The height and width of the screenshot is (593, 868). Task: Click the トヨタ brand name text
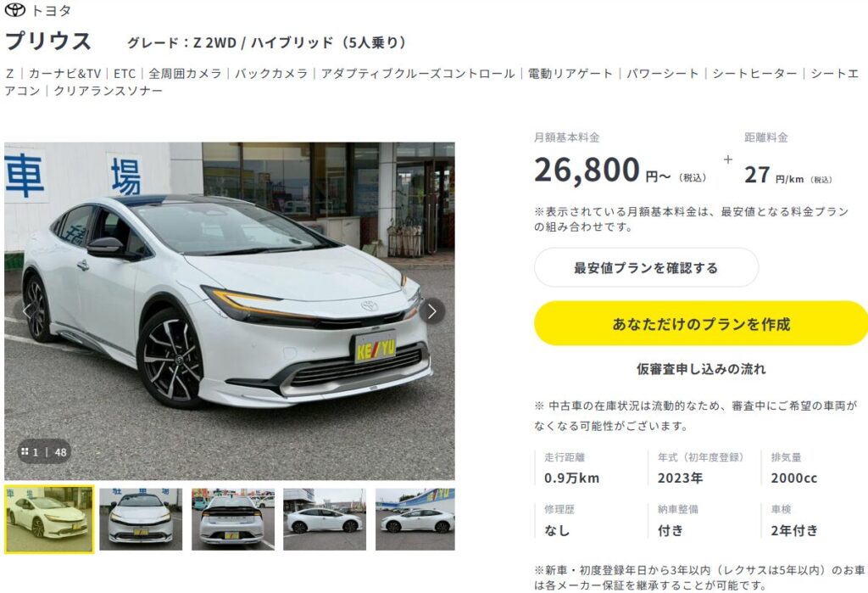point(51,10)
